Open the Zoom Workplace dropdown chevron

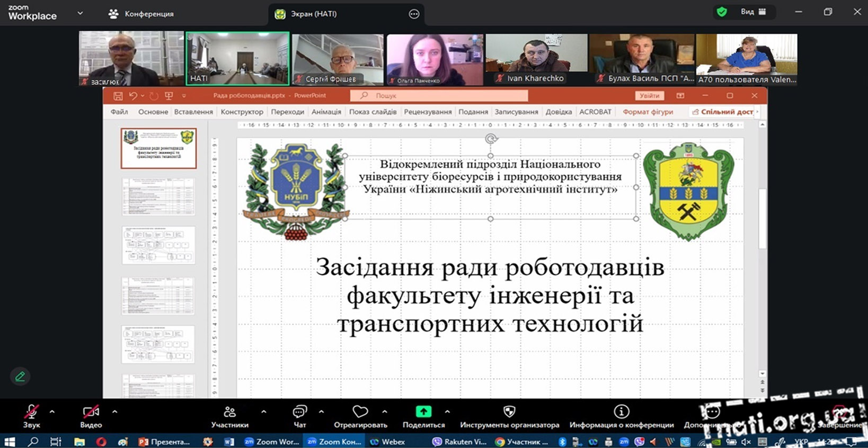pyautogui.click(x=80, y=13)
